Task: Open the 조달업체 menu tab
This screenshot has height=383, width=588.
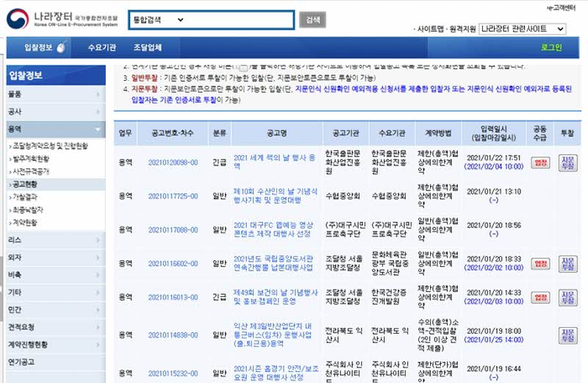Action: (x=148, y=48)
